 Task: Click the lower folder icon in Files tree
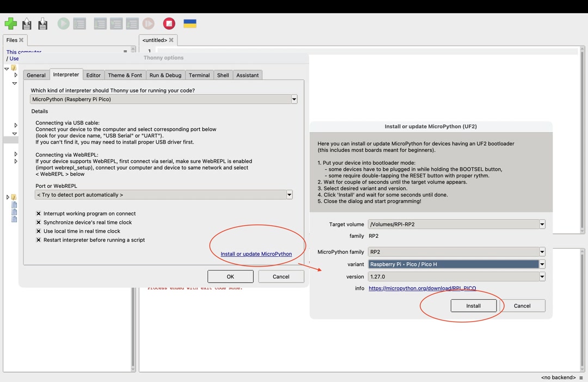coord(14,197)
